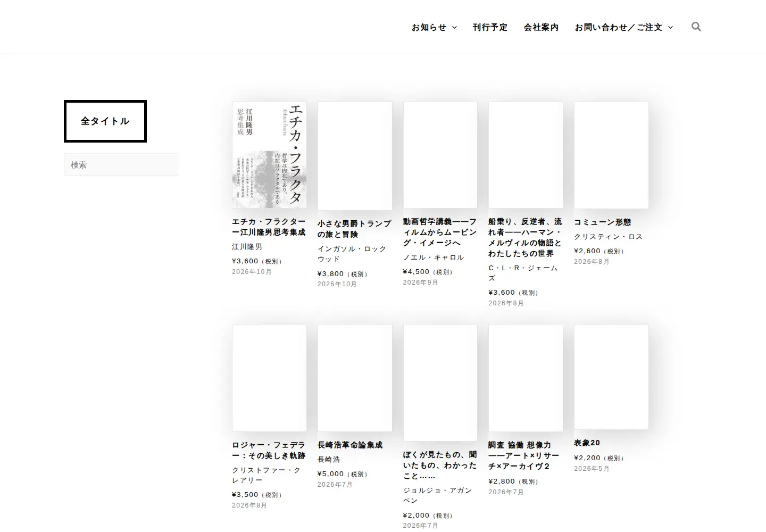766x532 pixels.
Task: Click the price ¥2,600（税別）
Action: pyautogui.click(x=600, y=251)
